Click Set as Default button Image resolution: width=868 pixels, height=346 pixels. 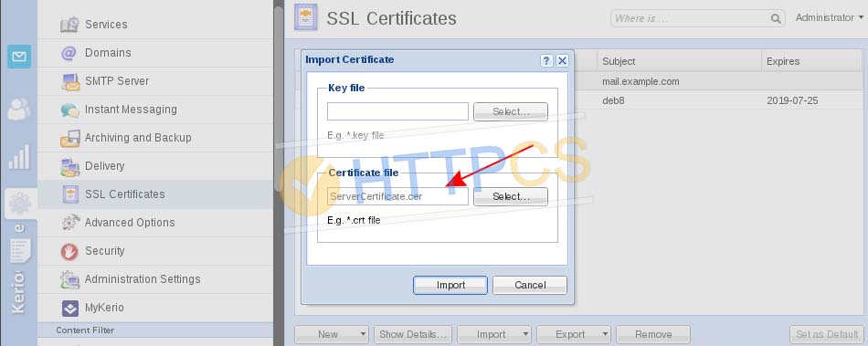(x=827, y=334)
